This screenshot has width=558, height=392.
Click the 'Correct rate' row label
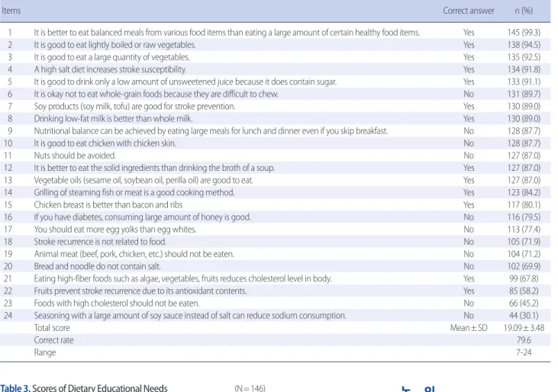(53, 340)
